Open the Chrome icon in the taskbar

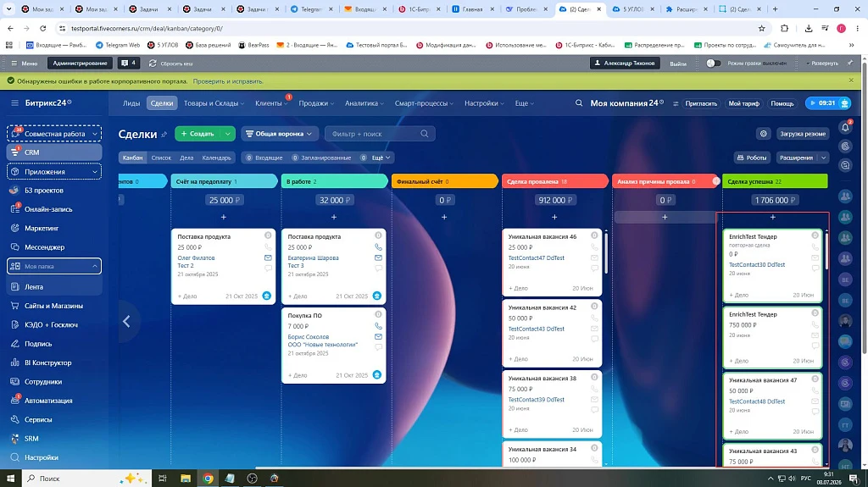(x=209, y=479)
